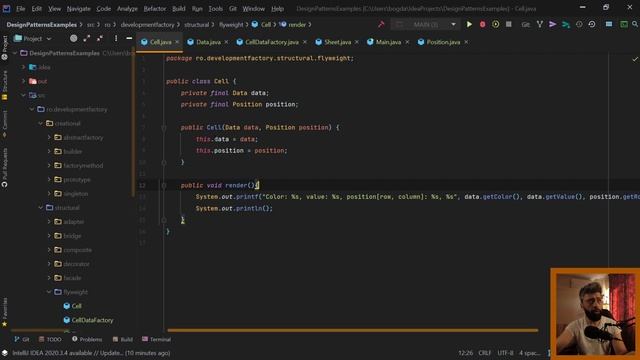Viewport: 640px width, 360px height.
Task: Open the Commit side tool window
Action: pos(4,124)
